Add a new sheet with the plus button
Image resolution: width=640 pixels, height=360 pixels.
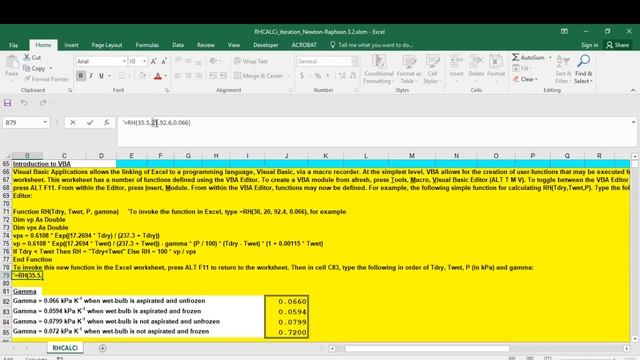102,348
